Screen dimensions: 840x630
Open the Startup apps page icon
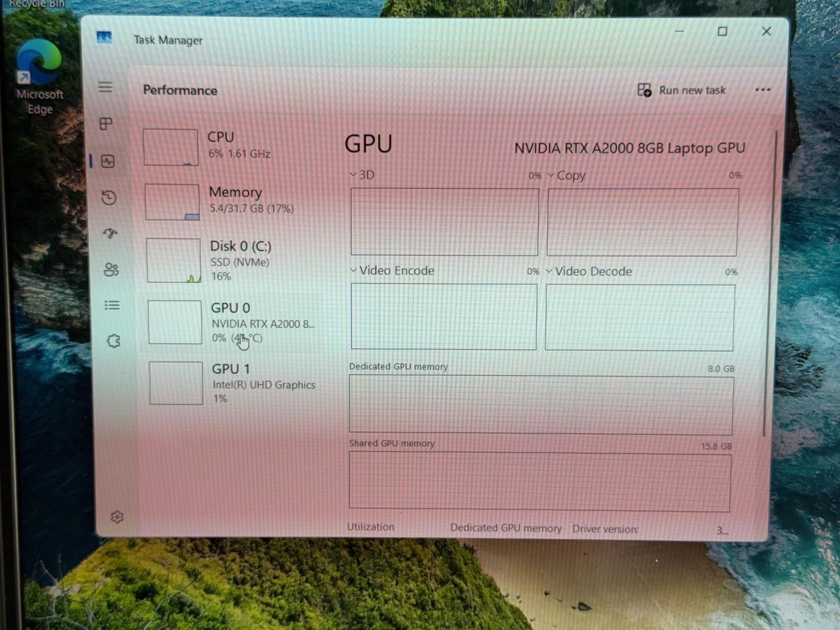click(x=110, y=233)
